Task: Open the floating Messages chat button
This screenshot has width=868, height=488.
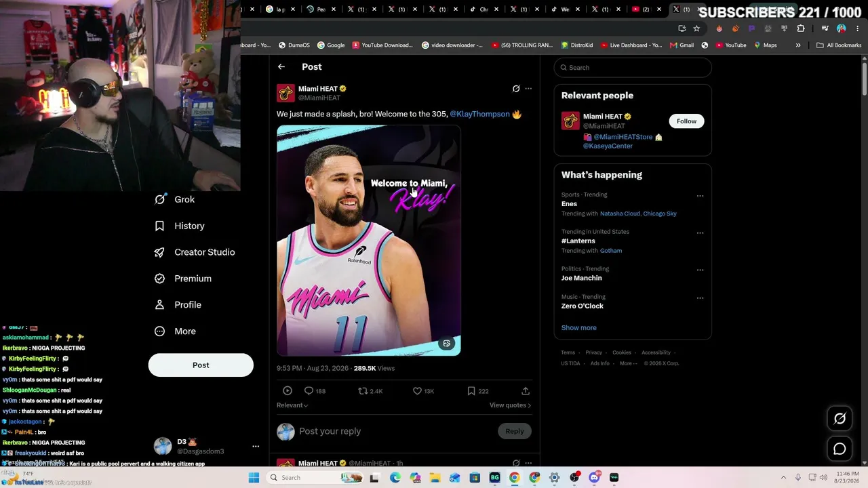Action: (840, 449)
